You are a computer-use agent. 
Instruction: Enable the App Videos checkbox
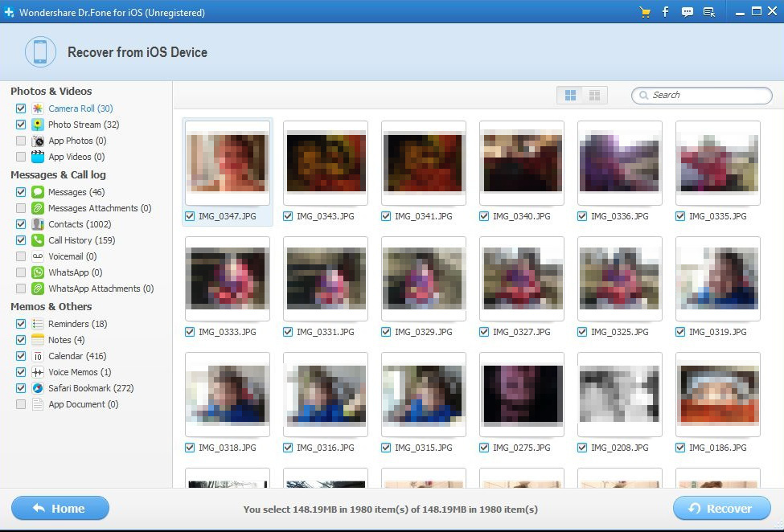pos(20,157)
